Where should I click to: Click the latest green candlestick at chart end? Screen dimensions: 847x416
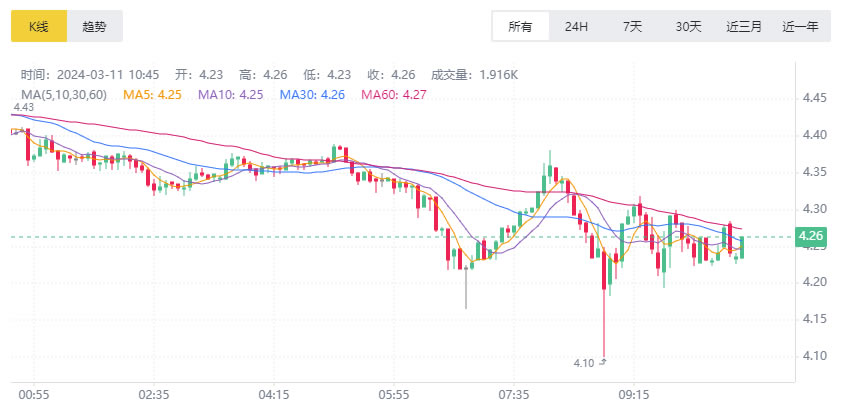[742, 247]
